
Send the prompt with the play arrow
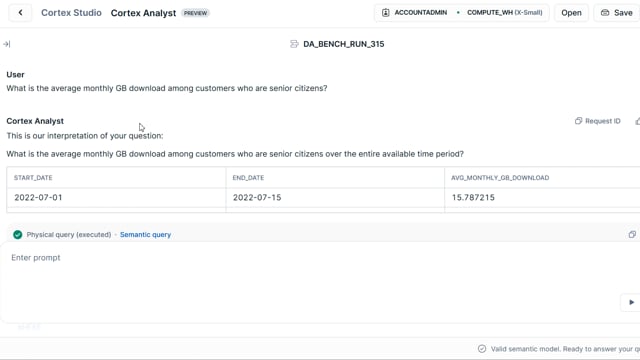[x=631, y=302]
